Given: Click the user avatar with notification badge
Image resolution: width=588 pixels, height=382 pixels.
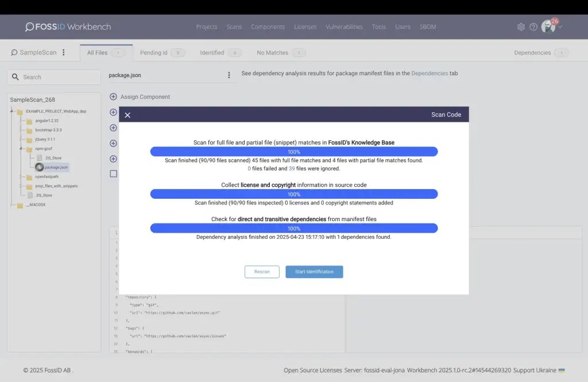Looking at the screenshot, I should [548, 26].
